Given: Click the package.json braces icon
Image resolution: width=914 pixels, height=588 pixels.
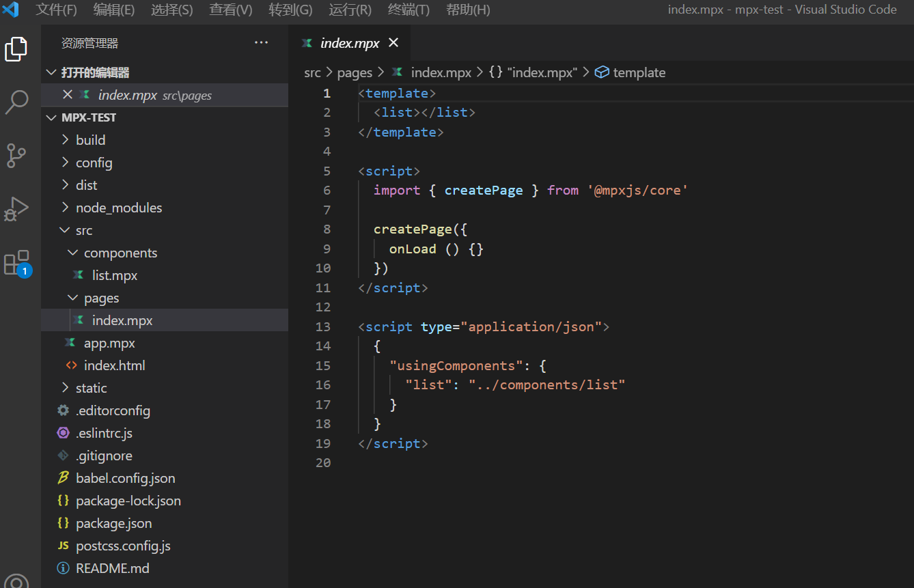Looking at the screenshot, I should pos(63,523).
